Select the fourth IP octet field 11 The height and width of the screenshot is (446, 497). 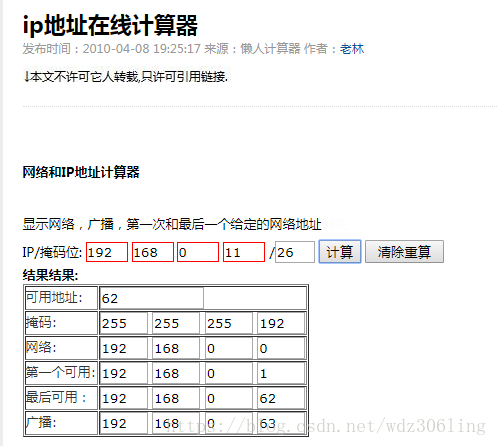[x=244, y=252]
